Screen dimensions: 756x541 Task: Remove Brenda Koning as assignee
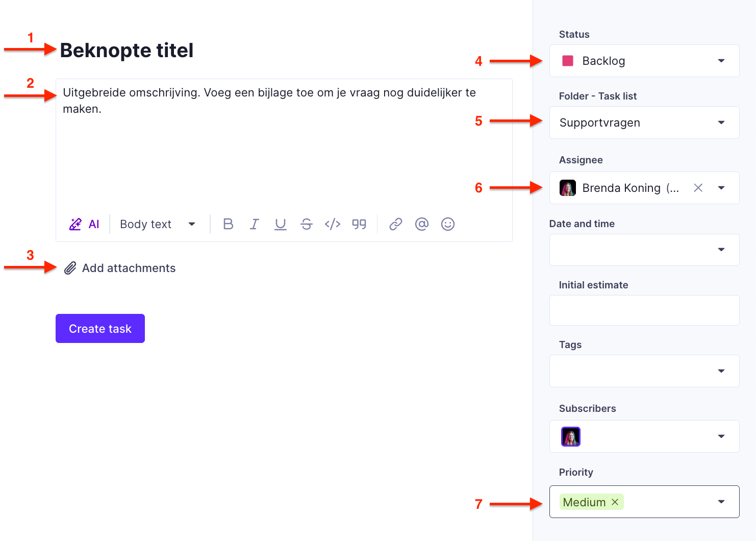tap(698, 188)
